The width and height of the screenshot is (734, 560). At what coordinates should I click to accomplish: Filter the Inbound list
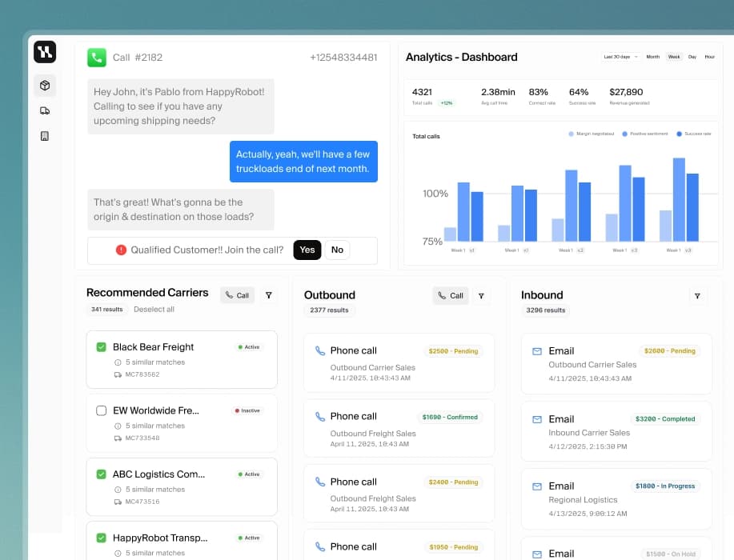pyautogui.click(x=697, y=296)
